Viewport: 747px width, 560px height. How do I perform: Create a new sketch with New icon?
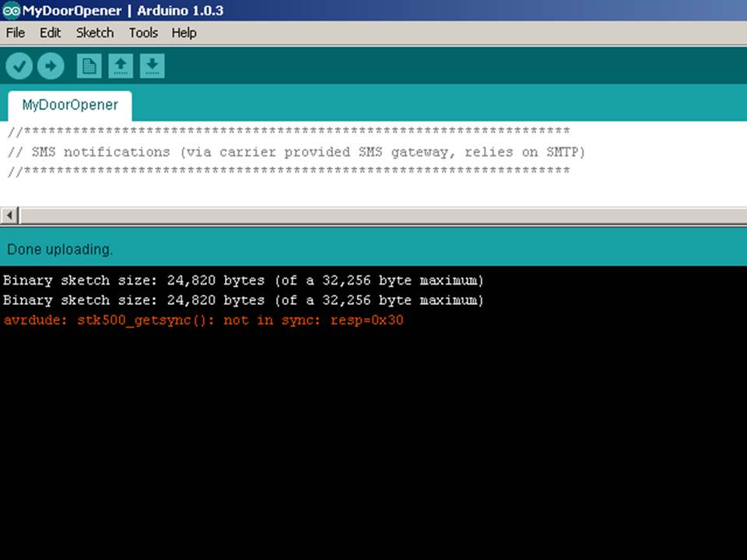(x=89, y=65)
